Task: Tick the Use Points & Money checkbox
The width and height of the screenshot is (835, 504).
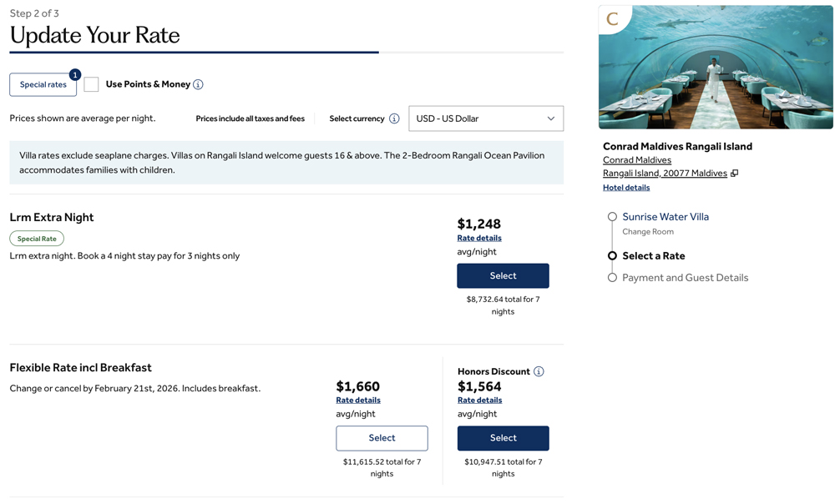Action: tap(91, 84)
